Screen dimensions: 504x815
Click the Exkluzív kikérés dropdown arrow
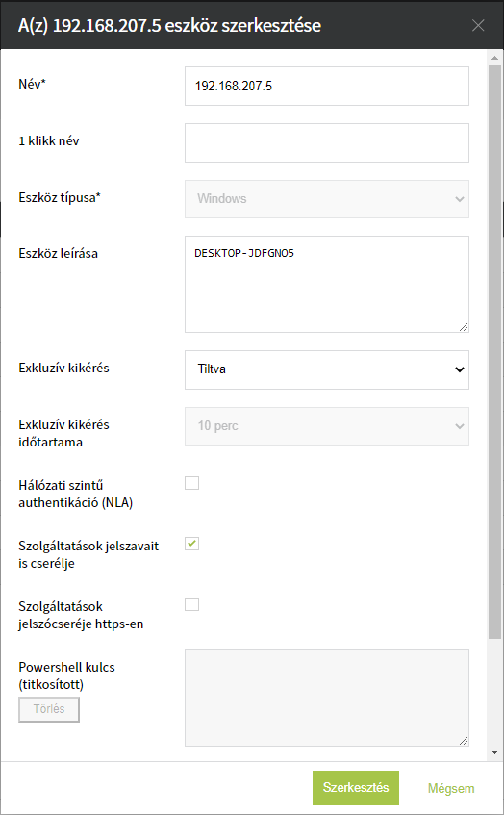pos(460,369)
